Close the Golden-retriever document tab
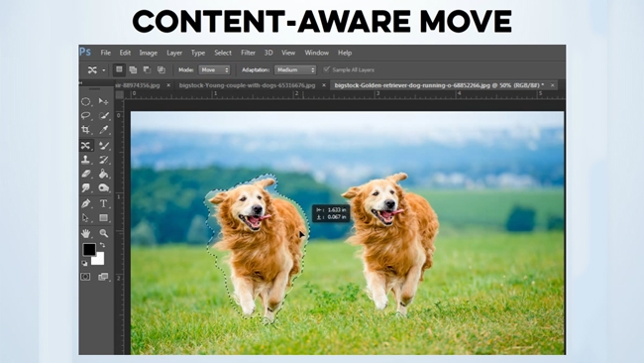The image size is (644, 363). click(553, 85)
